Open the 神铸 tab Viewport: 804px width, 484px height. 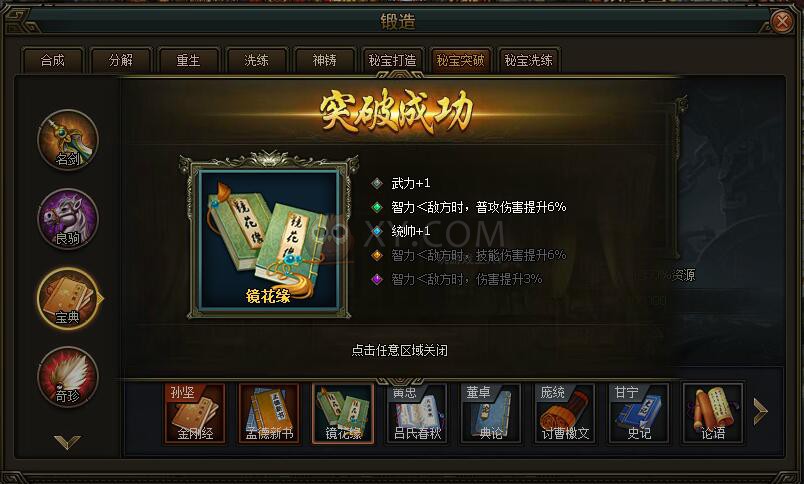325,60
